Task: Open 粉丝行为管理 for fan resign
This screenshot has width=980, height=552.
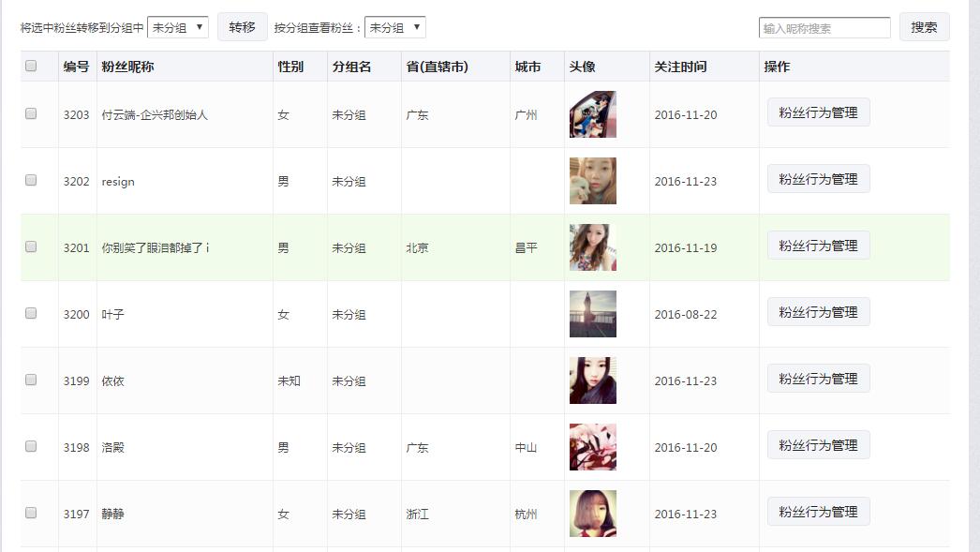Action: coord(818,179)
